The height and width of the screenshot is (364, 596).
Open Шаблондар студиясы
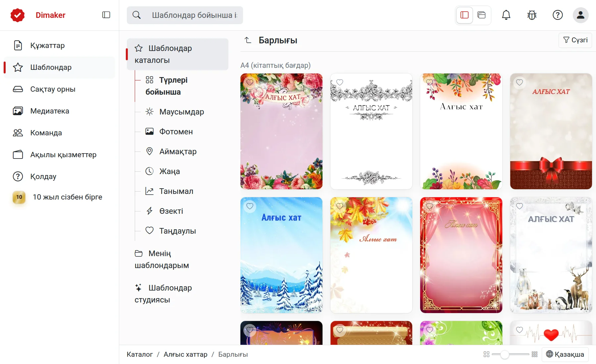[177, 294]
